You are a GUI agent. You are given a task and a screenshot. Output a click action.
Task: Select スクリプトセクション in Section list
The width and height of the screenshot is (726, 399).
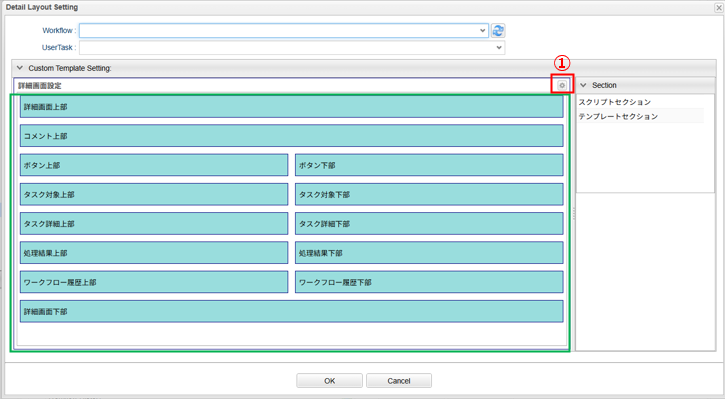pos(615,102)
